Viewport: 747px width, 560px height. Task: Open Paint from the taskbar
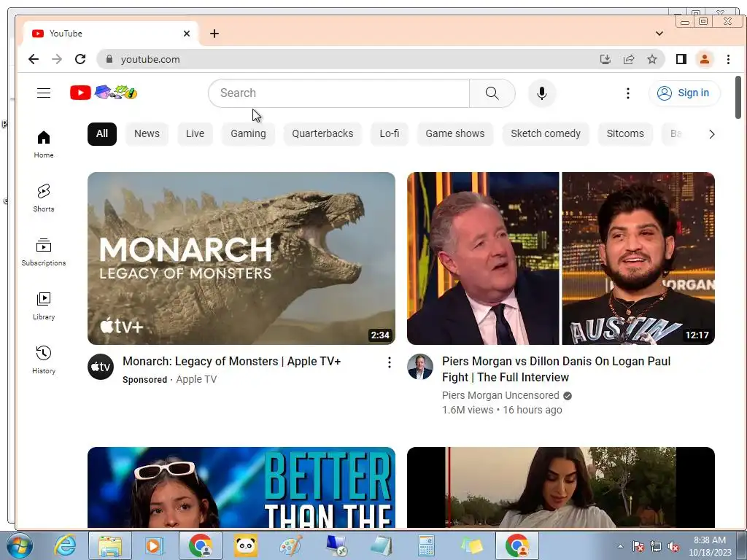click(290, 545)
